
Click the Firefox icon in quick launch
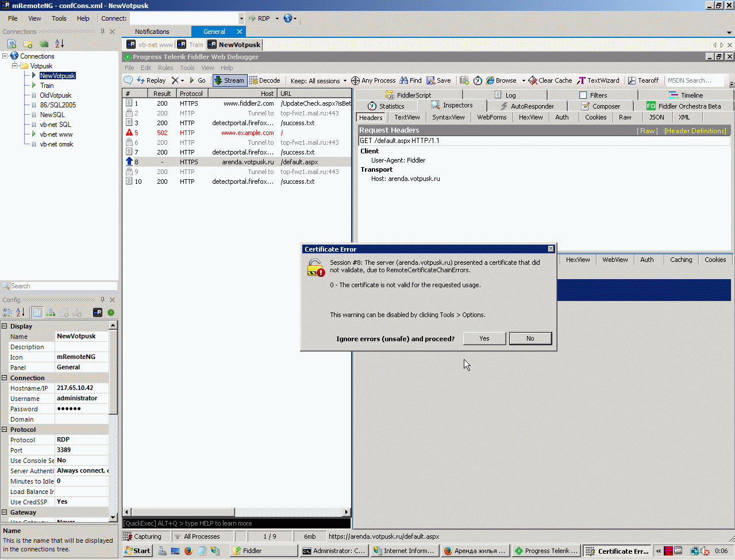coord(188,551)
